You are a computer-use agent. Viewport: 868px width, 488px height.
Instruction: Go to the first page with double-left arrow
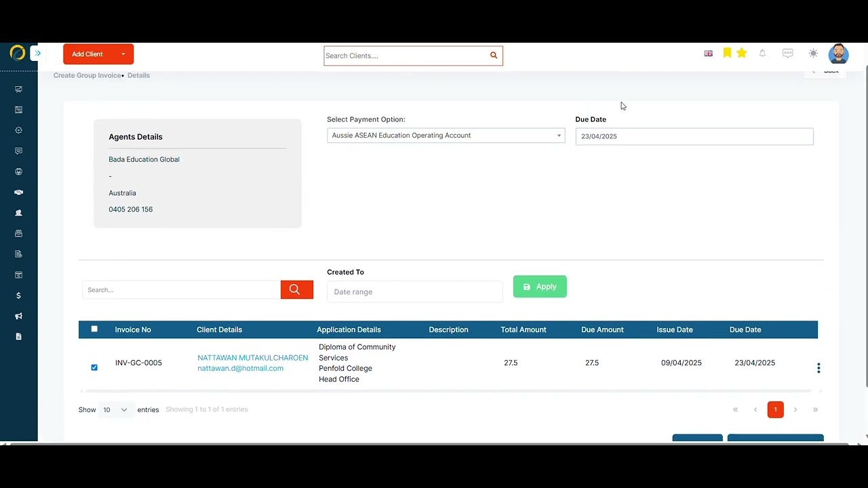pos(735,409)
